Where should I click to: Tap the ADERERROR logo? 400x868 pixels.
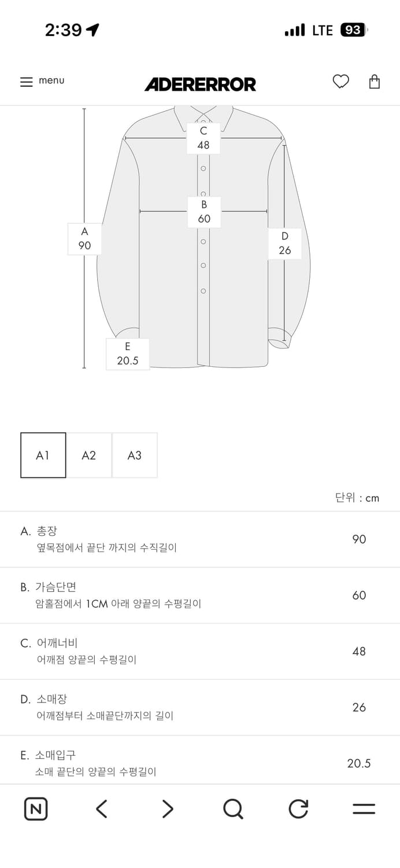click(200, 84)
